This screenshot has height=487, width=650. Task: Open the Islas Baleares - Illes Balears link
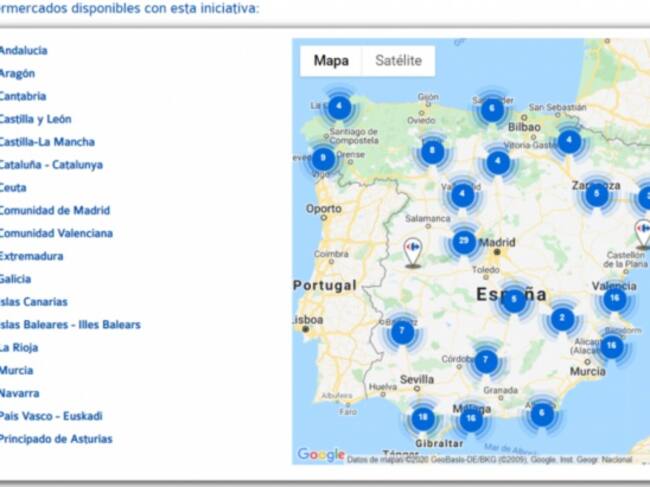[70, 325]
